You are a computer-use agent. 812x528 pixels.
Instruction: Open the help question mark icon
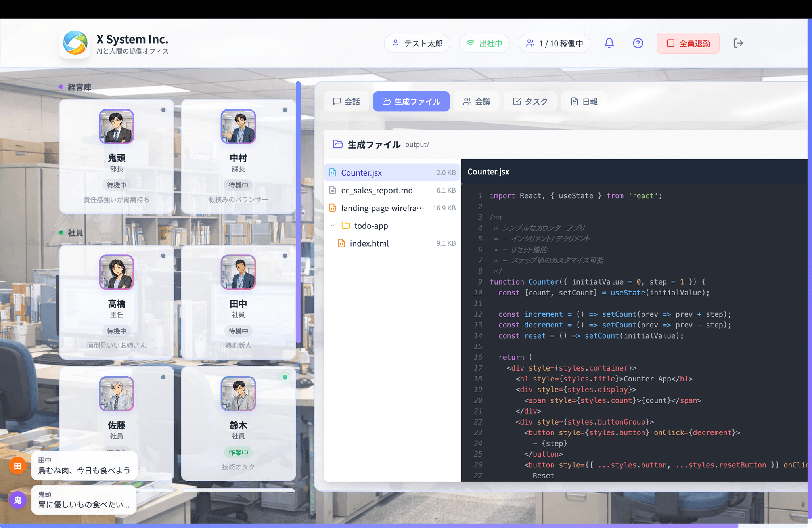pyautogui.click(x=638, y=43)
